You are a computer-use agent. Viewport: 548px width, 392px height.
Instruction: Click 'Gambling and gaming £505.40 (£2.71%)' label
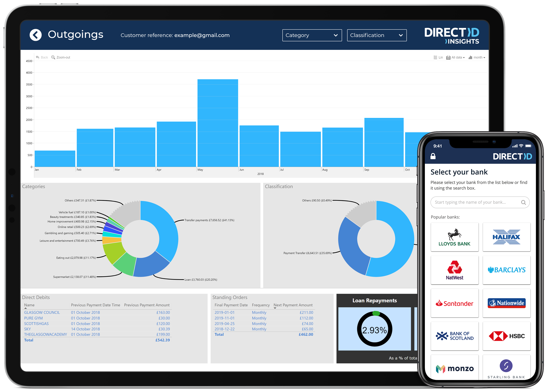pyautogui.click(x=70, y=233)
